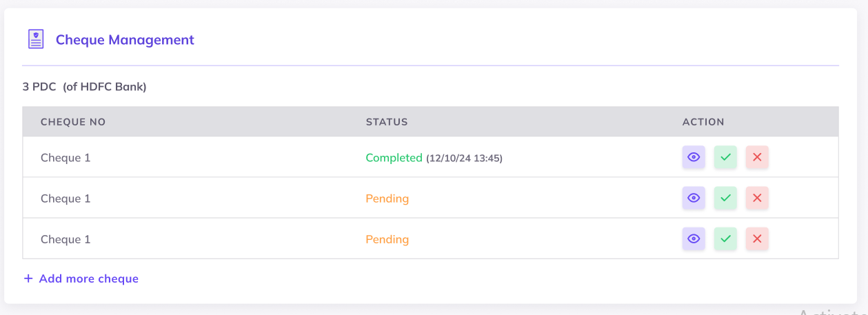Click the green Completed status text
This screenshot has width=868, height=315.
coord(394,158)
